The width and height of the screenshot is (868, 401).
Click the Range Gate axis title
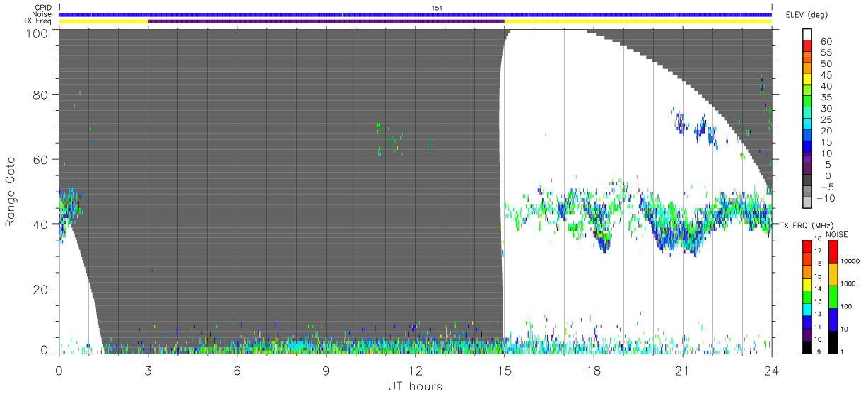(x=11, y=192)
